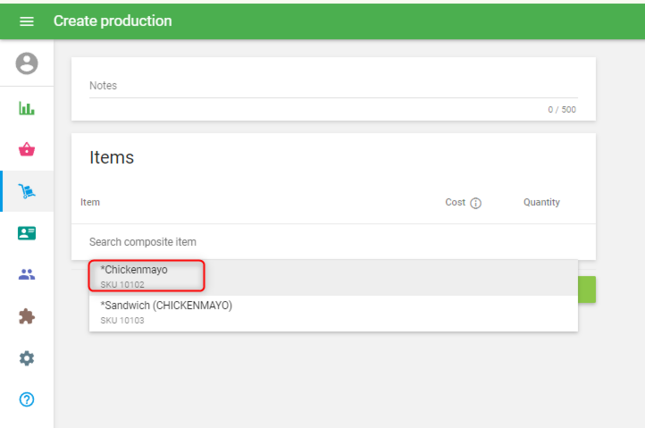Screen dimensions: 645x428
Task: Select the Inventory management cart icon
Action: (x=27, y=191)
